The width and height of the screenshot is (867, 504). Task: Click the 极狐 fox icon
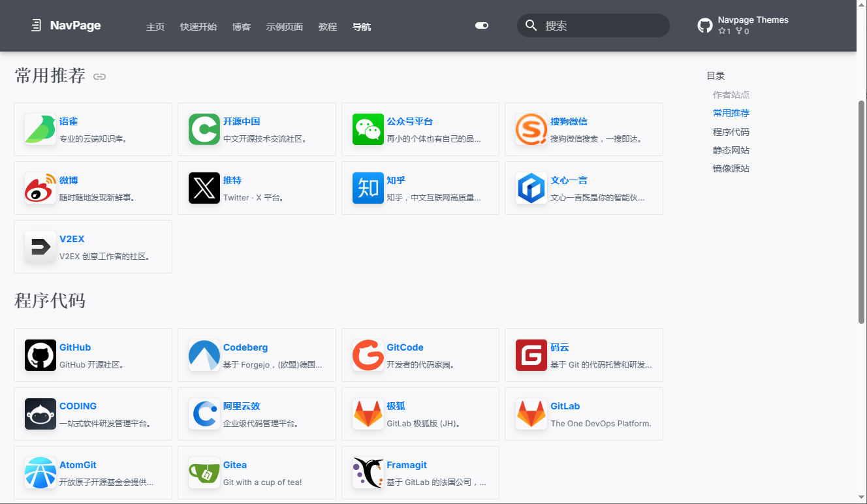368,414
